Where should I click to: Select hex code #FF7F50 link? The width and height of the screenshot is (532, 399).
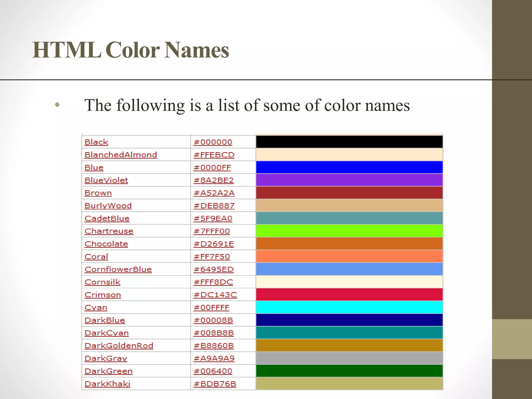pyautogui.click(x=212, y=257)
